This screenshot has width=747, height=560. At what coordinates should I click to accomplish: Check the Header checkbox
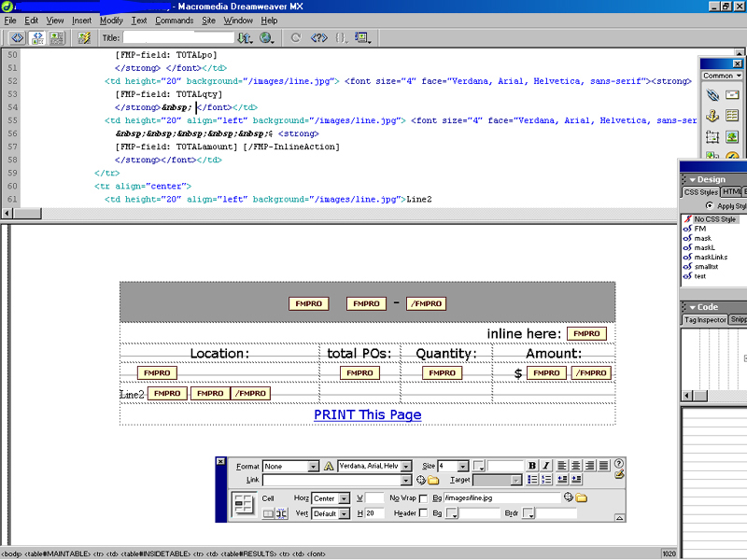coord(424,513)
